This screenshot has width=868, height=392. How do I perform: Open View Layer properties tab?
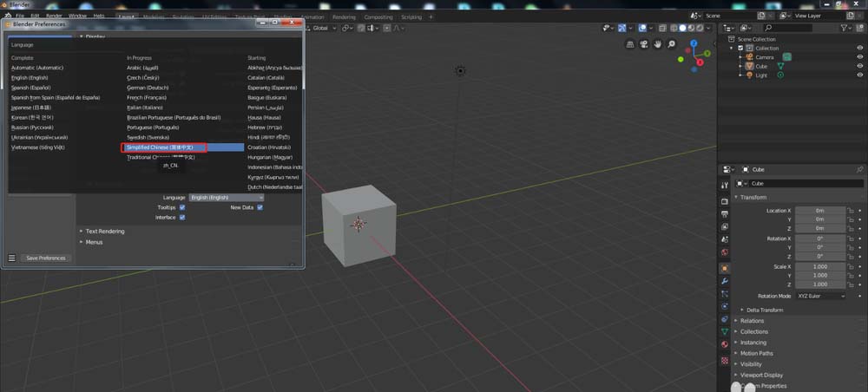(x=725, y=226)
